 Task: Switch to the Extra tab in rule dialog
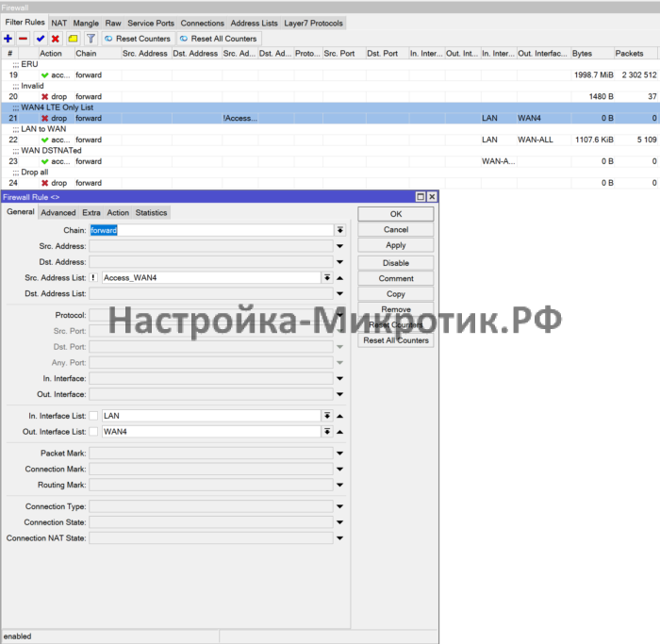click(x=91, y=212)
